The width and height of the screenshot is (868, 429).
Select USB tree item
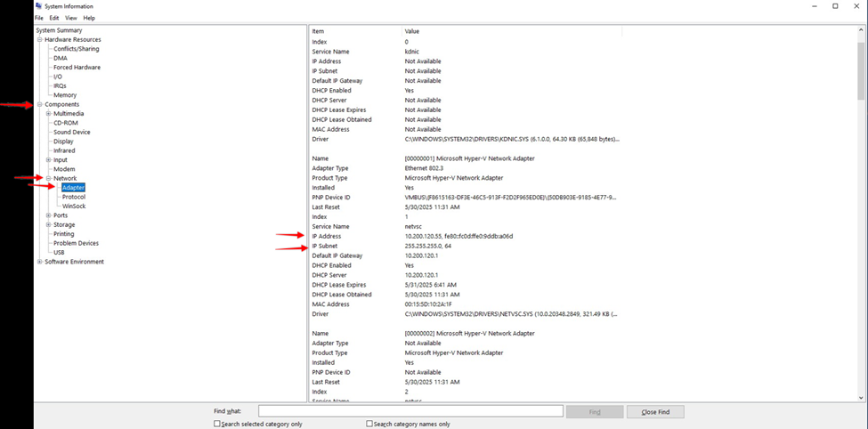pyautogui.click(x=59, y=253)
